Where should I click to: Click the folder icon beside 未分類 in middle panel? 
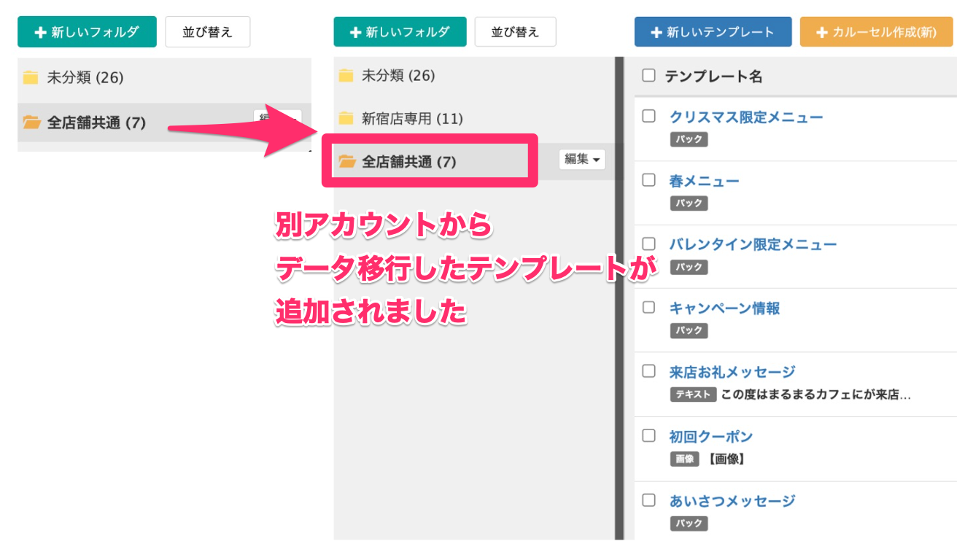[346, 75]
